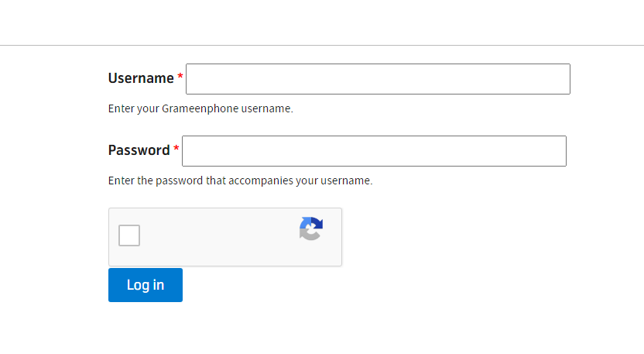The height and width of the screenshot is (354, 644).
Task: Click the blue arrow of reCAPTCHA logo
Action: (x=314, y=223)
